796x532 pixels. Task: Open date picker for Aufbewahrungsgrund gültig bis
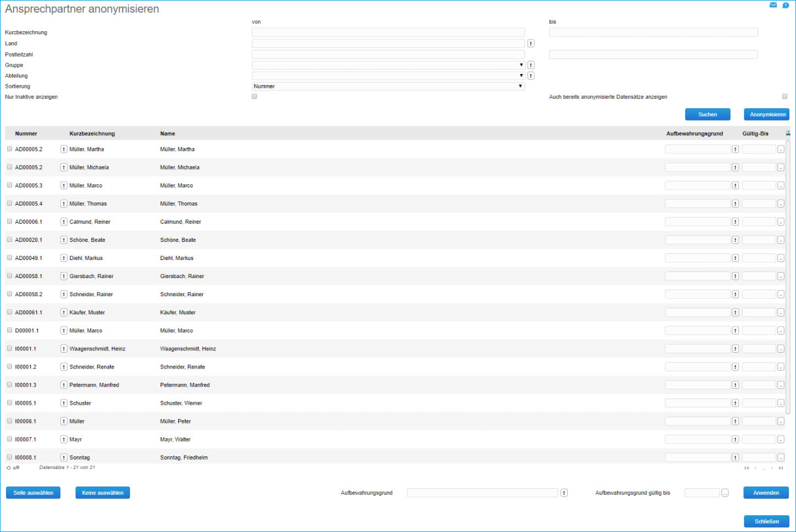pos(725,493)
